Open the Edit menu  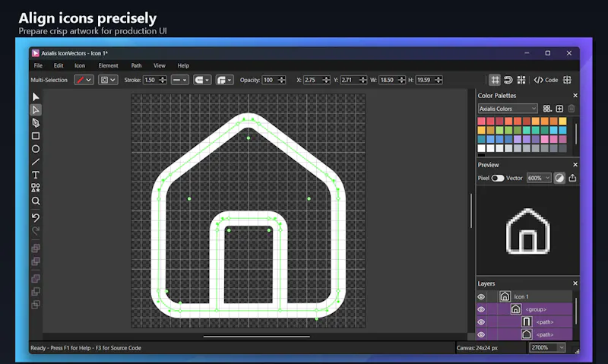click(x=59, y=65)
